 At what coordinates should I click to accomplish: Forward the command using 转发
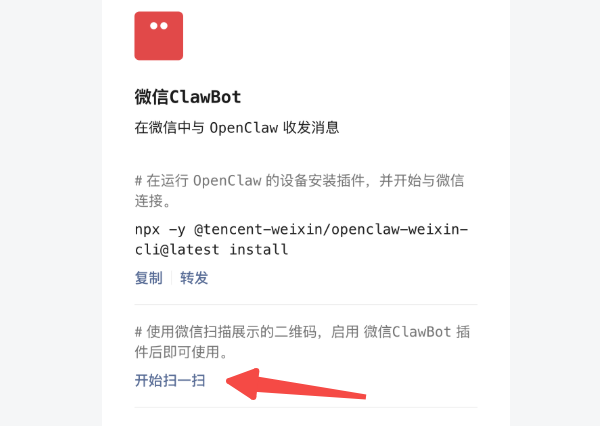(194, 278)
